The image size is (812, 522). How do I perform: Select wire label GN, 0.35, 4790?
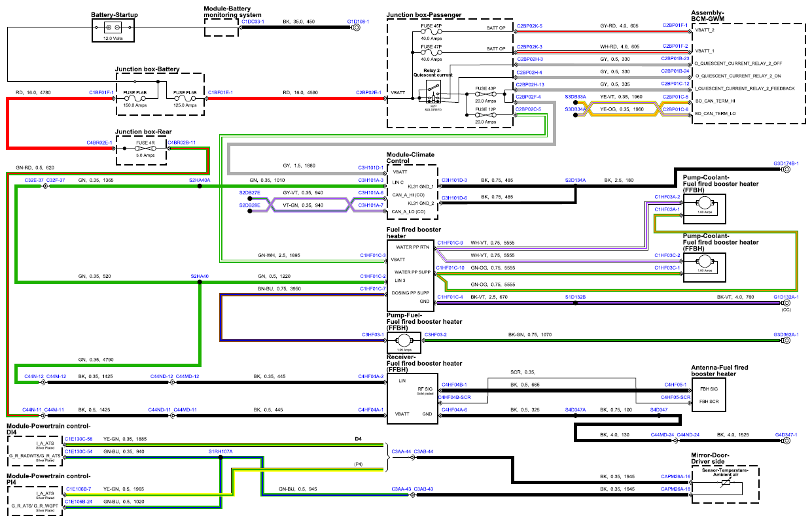[x=96, y=359]
